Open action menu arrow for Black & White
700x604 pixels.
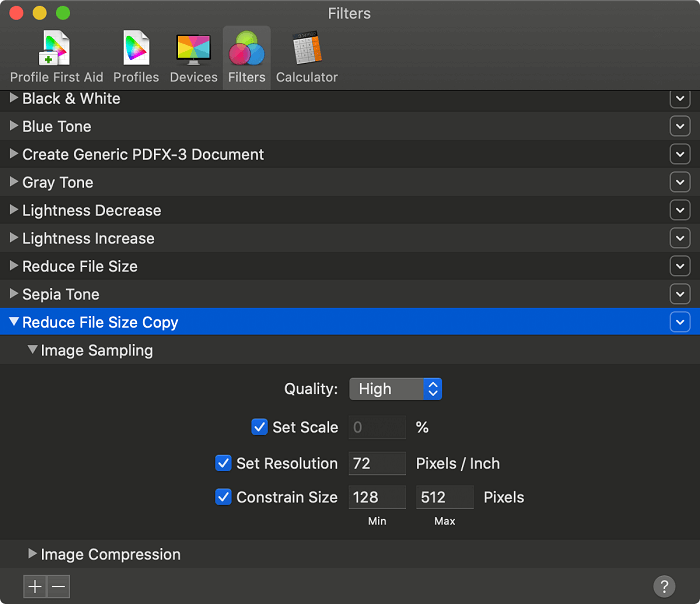[x=680, y=99]
